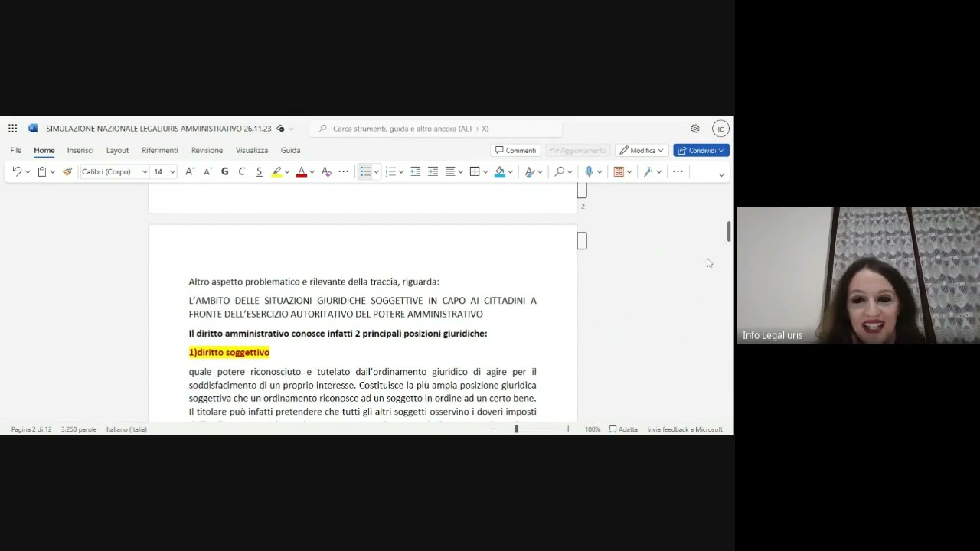Image resolution: width=980 pixels, height=551 pixels.
Task: Open highlight color dropdown arrow
Action: pos(287,171)
